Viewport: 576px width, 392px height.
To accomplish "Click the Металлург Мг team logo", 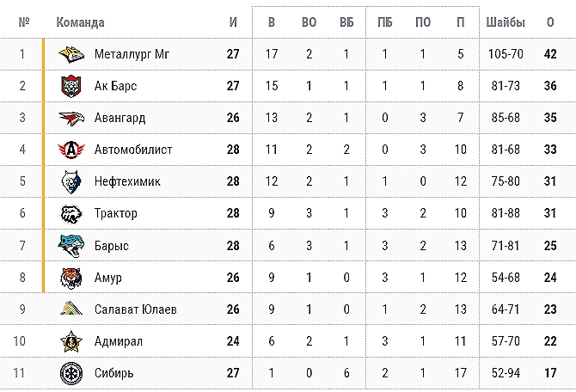I will point(70,54).
